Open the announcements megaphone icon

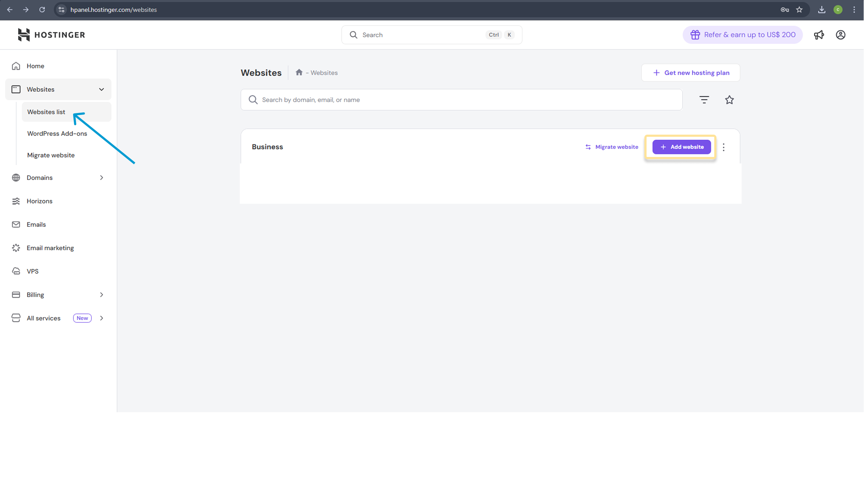819,35
